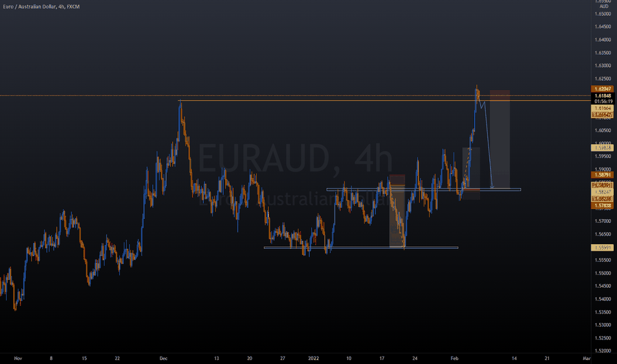Select the upper support rectangle near 1.5825
The height and width of the screenshot is (364, 617).
coord(424,190)
